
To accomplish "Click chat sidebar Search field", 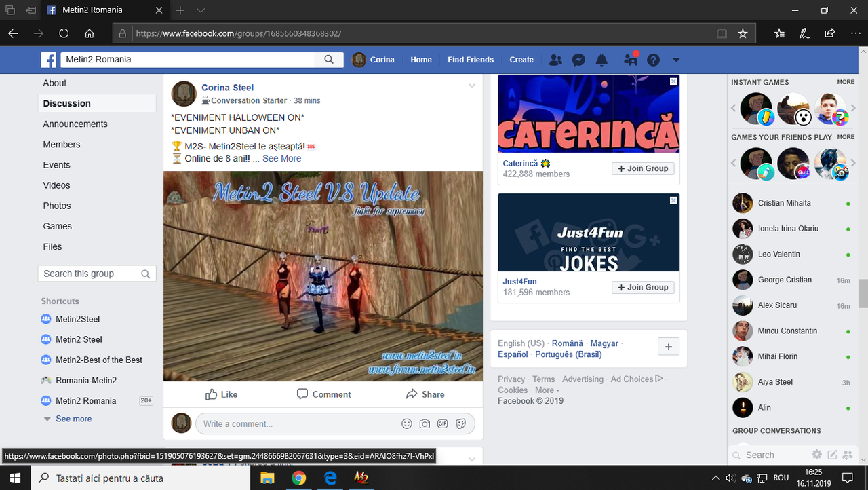I will [770, 455].
